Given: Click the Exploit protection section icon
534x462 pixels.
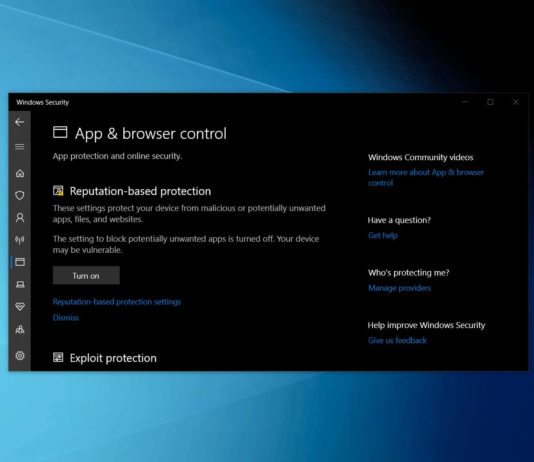Looking at the screenshot, I should pos(58,357).
